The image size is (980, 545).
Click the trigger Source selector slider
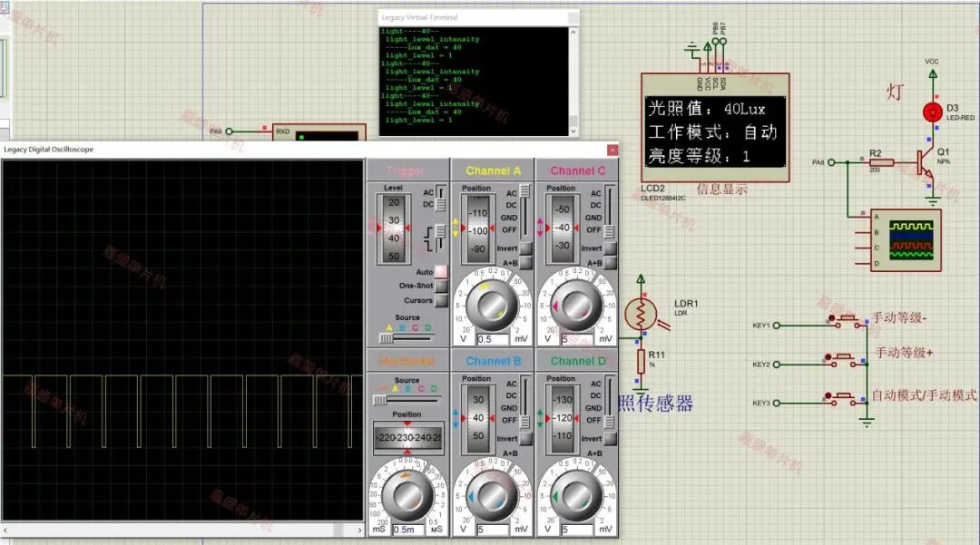tap(407, 337)
